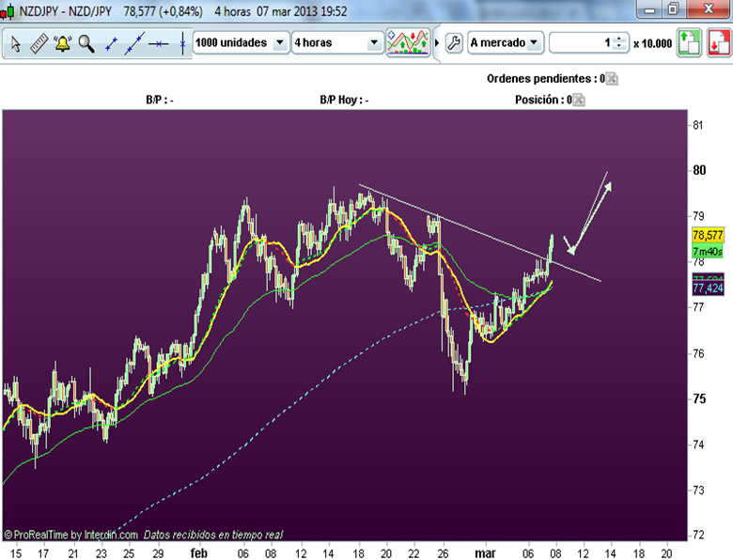Click the NZDJPY candlestick window icon
733x560 pixels.
(x=7, y=11)
